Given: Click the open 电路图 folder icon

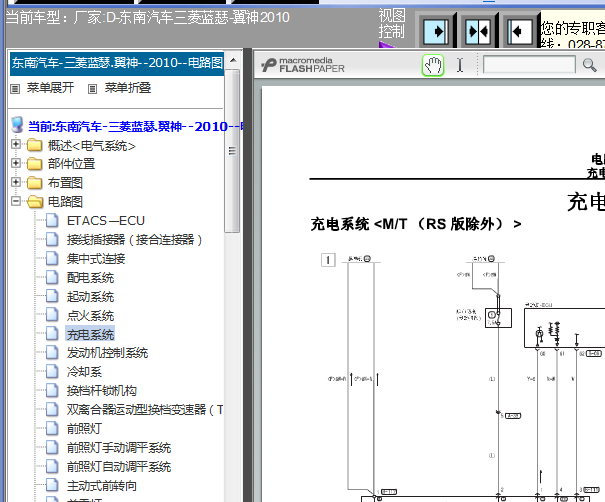Looking at the screenshot, I should click(35, 201).
